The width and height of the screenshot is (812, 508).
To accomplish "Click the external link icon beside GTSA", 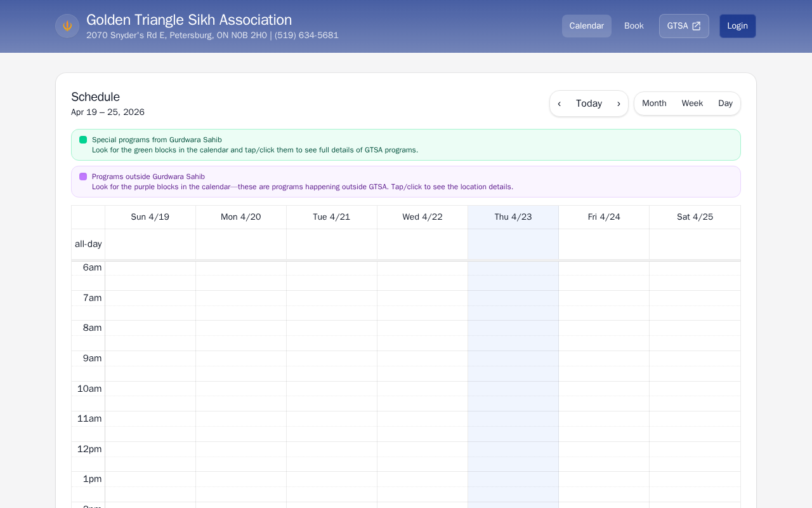I will pos(696,26).
